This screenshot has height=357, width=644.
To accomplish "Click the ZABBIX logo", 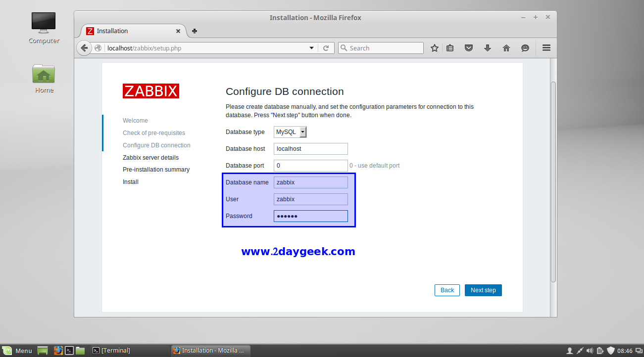I will (x=151, y=91).
